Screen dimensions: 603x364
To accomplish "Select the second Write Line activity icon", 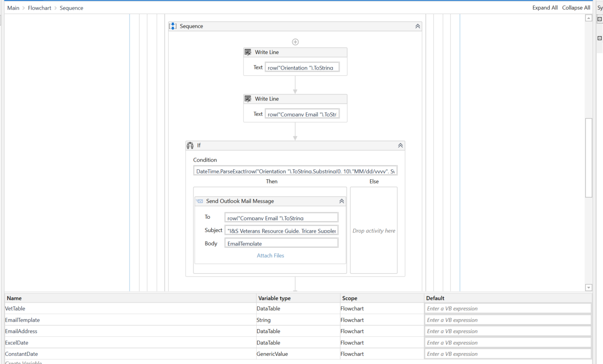I will [x=248, y=98].
